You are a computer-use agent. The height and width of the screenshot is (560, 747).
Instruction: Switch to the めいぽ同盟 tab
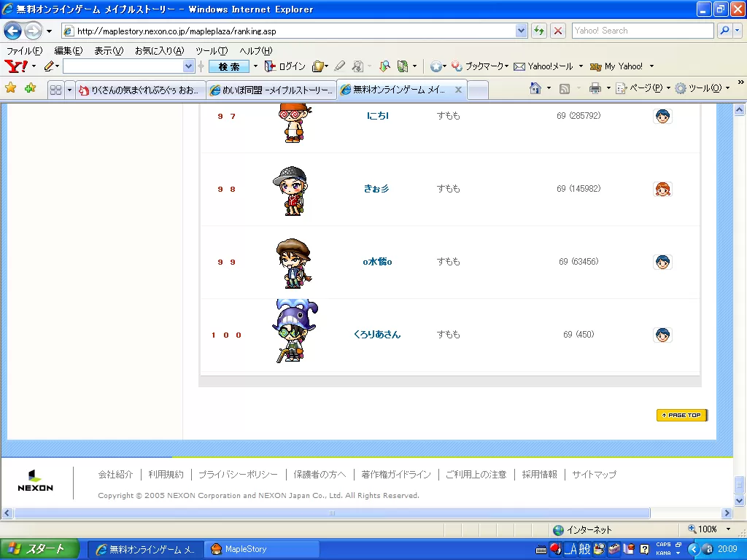(x=271, y=90)
